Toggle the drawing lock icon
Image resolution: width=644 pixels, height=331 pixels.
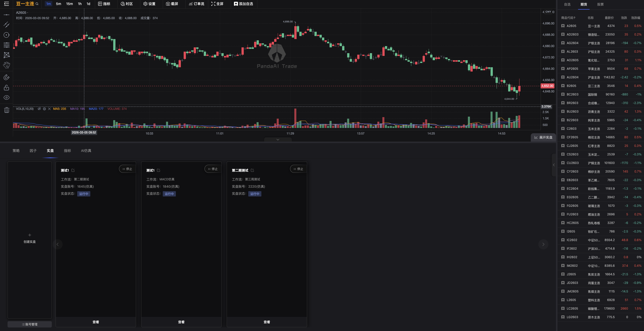[7, 87]
